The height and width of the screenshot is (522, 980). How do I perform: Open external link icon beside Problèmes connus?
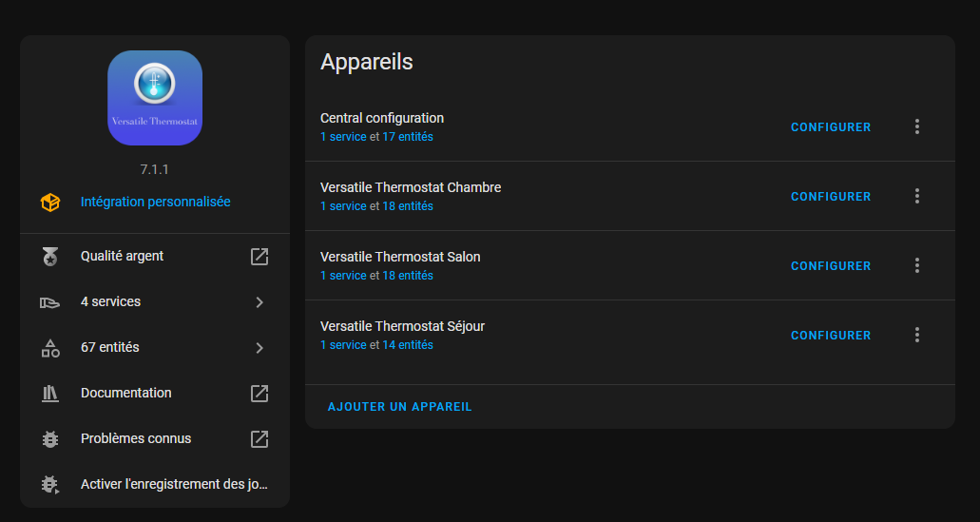click(259, 439)
